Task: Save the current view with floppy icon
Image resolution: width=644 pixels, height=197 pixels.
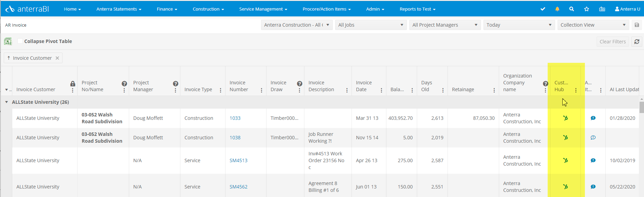Action: [637, 25]
